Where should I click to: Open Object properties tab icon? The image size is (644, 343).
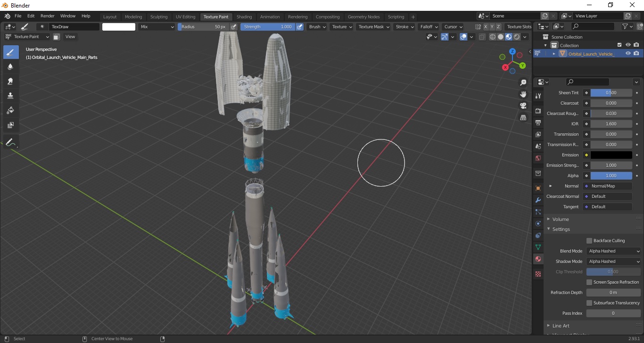coord(538,188)
